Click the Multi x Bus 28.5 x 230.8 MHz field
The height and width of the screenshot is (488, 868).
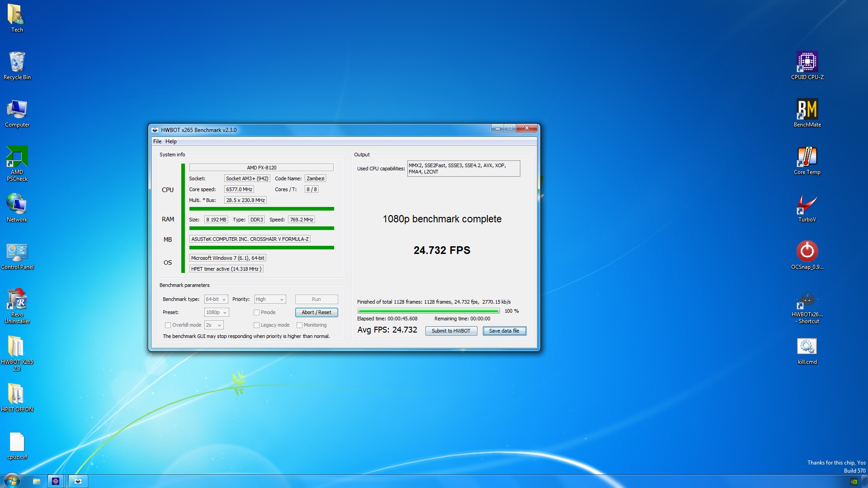click(245, 200)
